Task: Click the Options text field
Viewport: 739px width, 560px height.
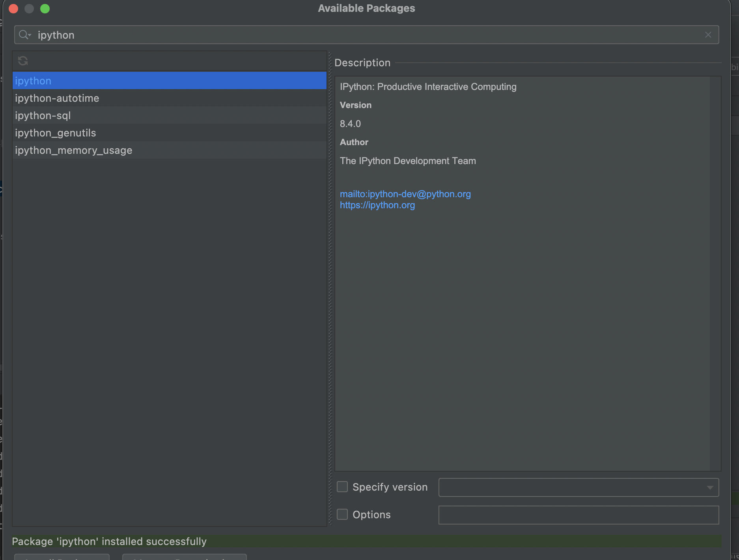Action: point(578,515)
